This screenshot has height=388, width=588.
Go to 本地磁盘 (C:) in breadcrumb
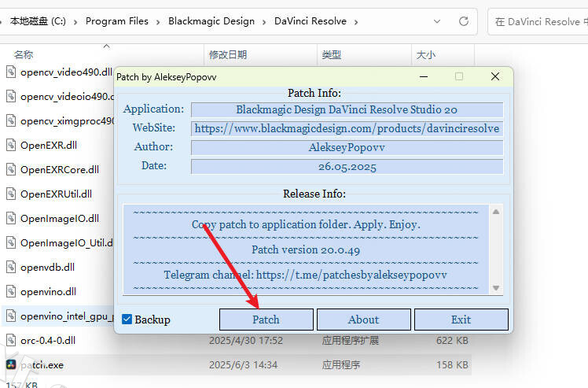38,21
